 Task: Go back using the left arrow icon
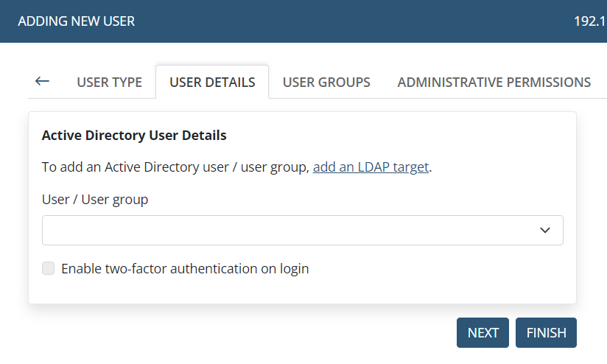pyautogui.click(x=42, y=81)
